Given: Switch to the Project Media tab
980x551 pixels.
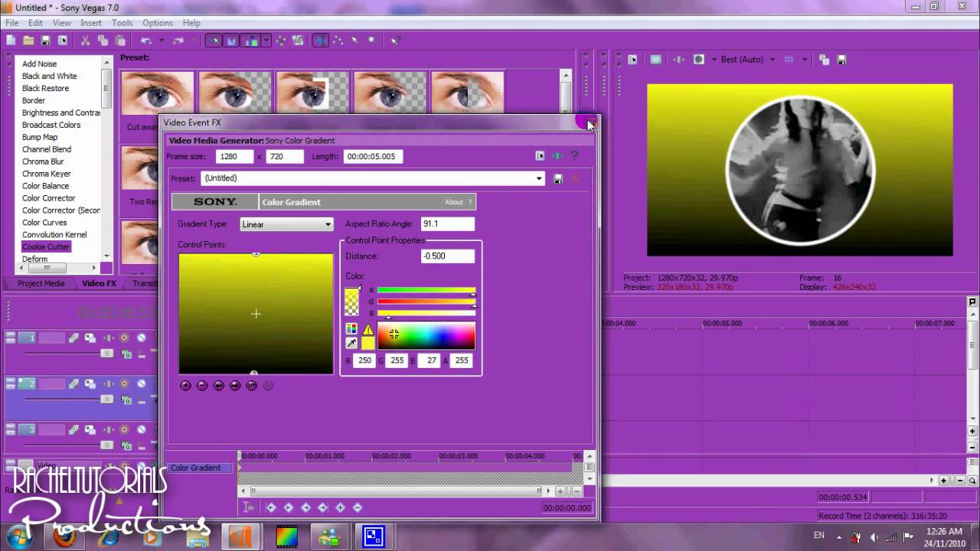Looking at the screenshot, I should (x=41, y=283).
